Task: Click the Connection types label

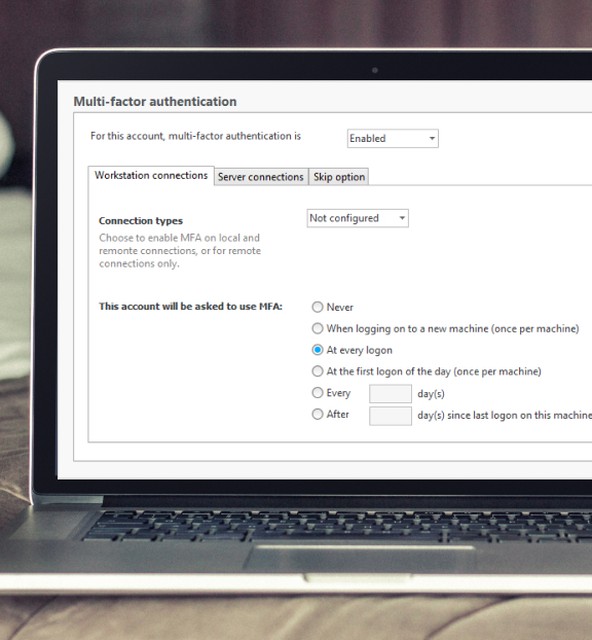Action: pyautogui.click(x=141, y=221)
